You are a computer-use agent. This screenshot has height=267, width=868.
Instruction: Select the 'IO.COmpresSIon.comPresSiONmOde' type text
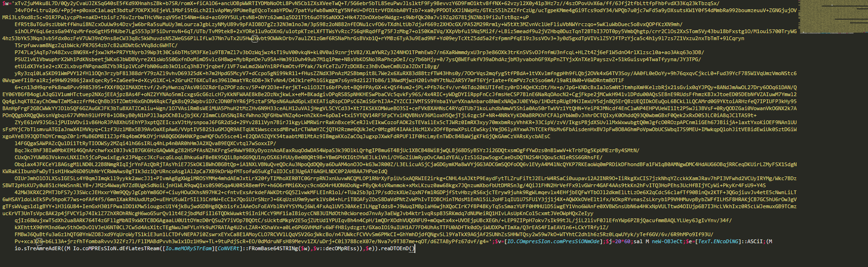tap(553, 241)
